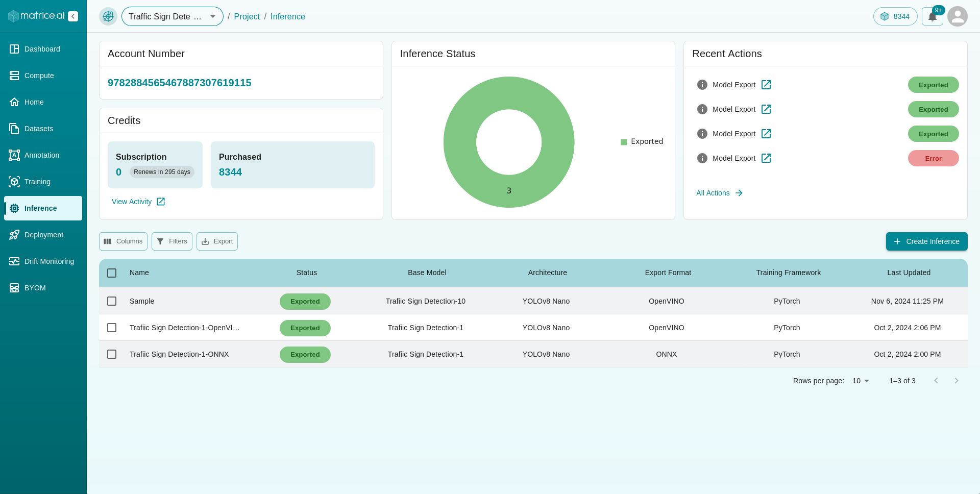Click the Sample inference name

click(x=142, y=301)
